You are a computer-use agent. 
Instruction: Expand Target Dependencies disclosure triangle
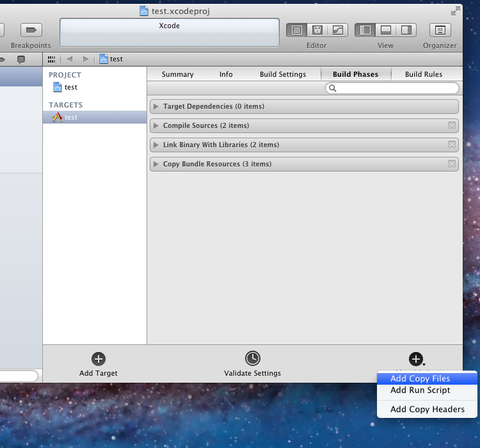[156, 106]
